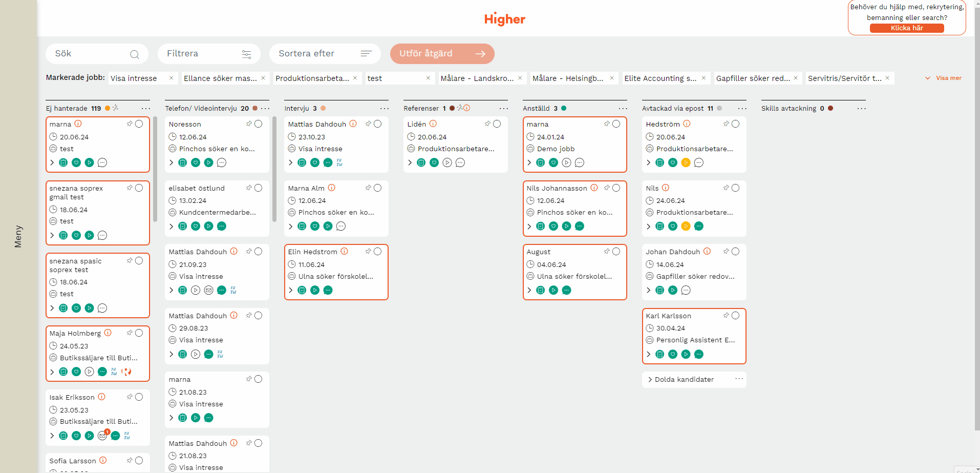Click the Klicka här button
980x473 pixels.
[x=907, y=28]
